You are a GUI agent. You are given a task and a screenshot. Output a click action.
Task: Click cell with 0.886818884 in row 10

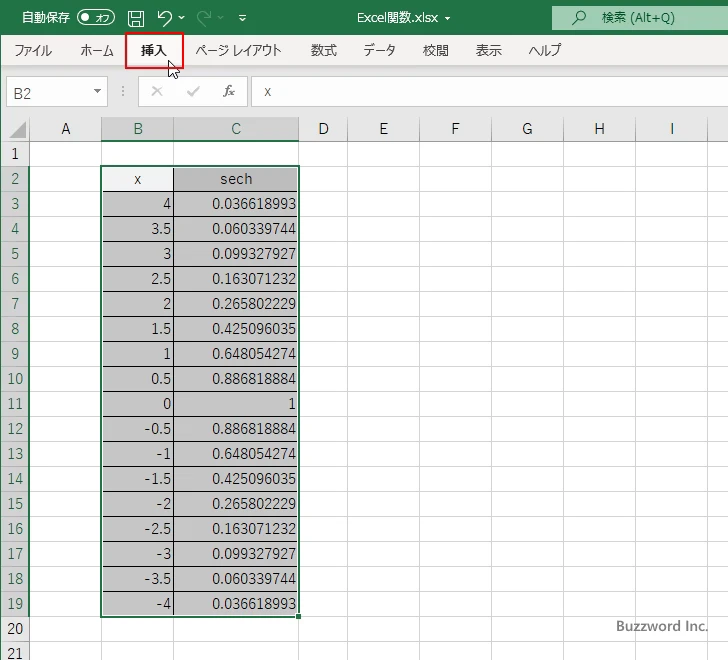tap(236, 379)
